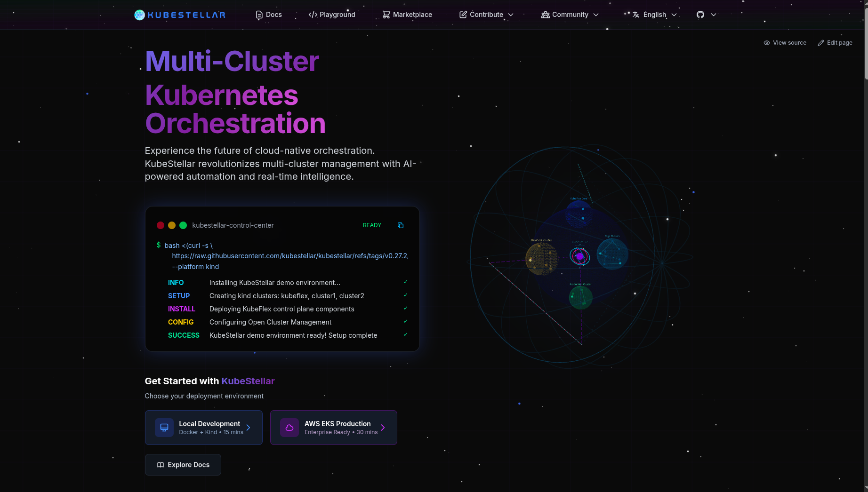Click the KubeStellar logo icon
The image size is (868, 492).
139,15
